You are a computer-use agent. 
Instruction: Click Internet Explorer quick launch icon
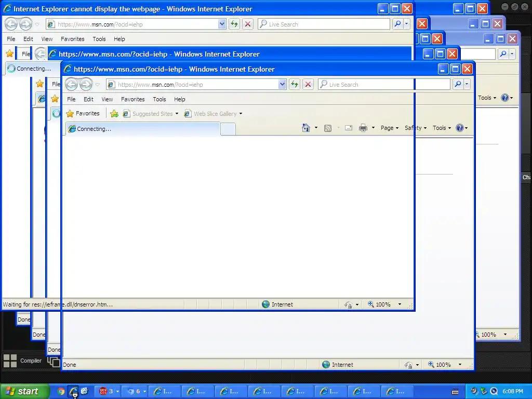pos(73,391)
